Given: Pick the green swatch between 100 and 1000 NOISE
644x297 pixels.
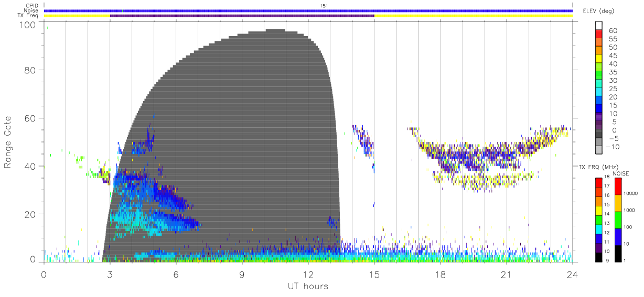Looking at the screenshot, I should (618, 220).
